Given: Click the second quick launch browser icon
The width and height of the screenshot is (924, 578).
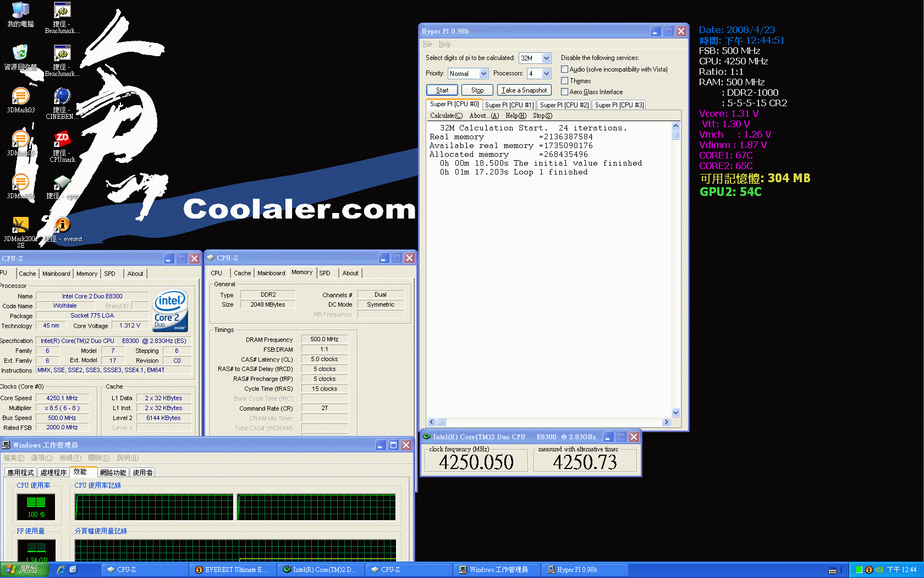Looking at the screenshot, I should [x=73, y=570].
